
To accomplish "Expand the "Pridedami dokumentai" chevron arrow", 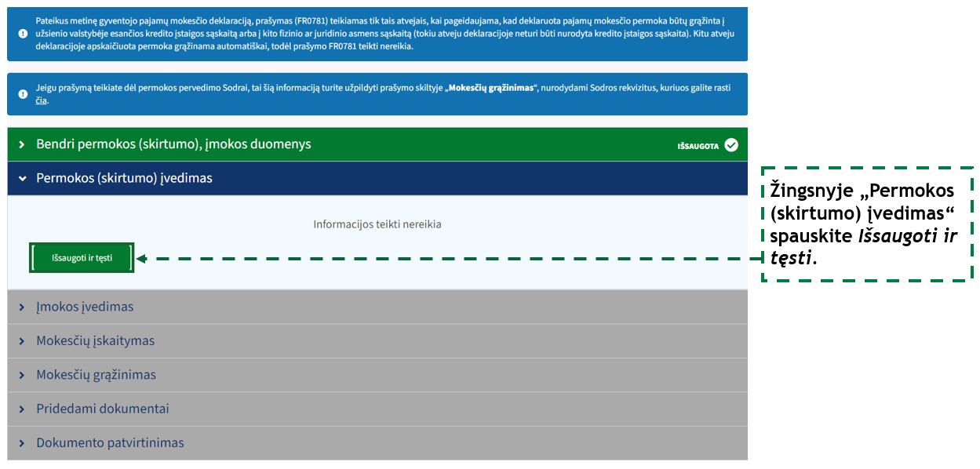I will pyautogui.click(x=22, y=409).
